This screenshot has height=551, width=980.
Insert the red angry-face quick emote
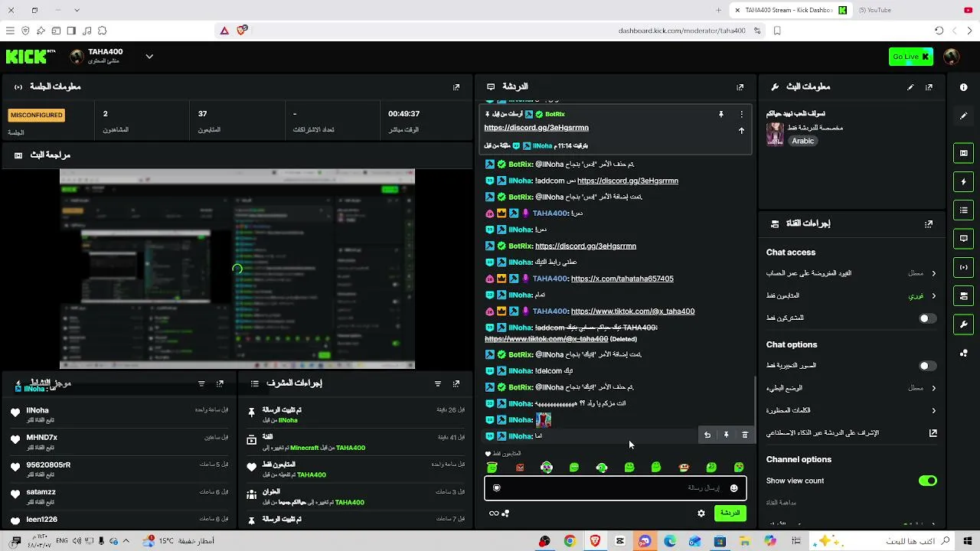point(520,468)
